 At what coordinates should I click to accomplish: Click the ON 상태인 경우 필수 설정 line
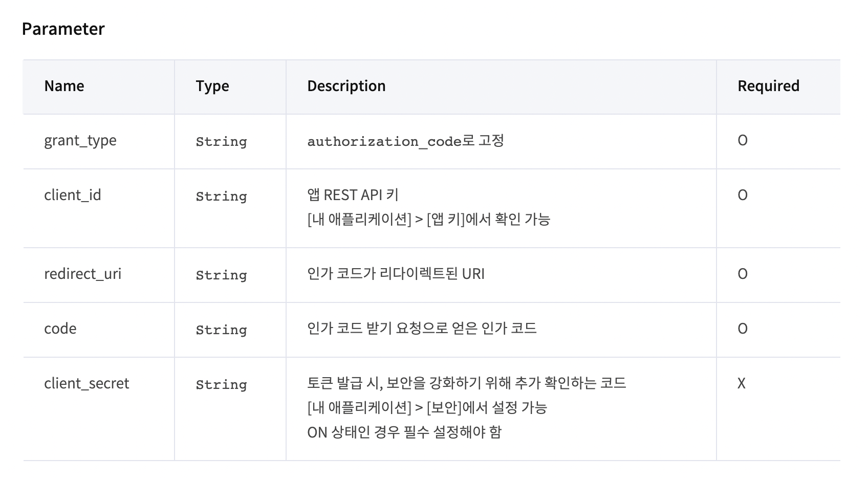tap(404, 432)
